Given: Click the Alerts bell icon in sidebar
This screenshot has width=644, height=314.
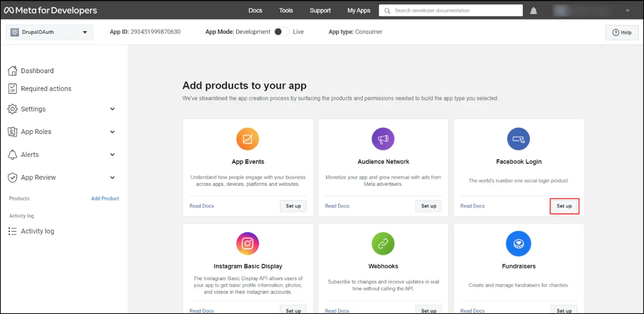Looking at the screenshot, I should coord(13,155).
